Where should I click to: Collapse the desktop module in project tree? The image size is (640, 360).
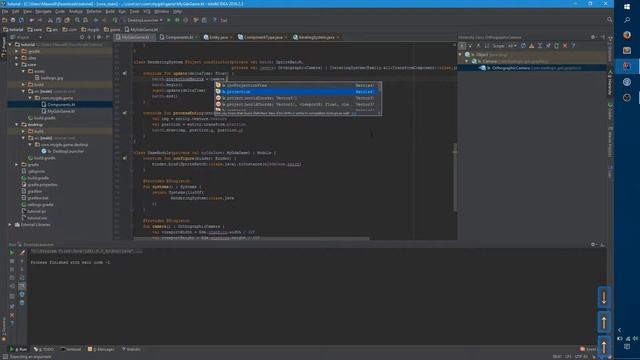point(17,124)
